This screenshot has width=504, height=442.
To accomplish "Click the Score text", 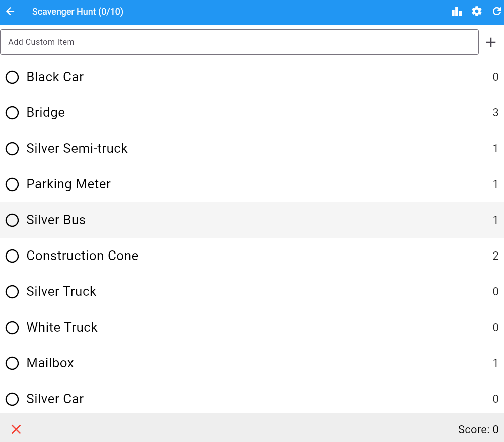I will tap(478, 429).
